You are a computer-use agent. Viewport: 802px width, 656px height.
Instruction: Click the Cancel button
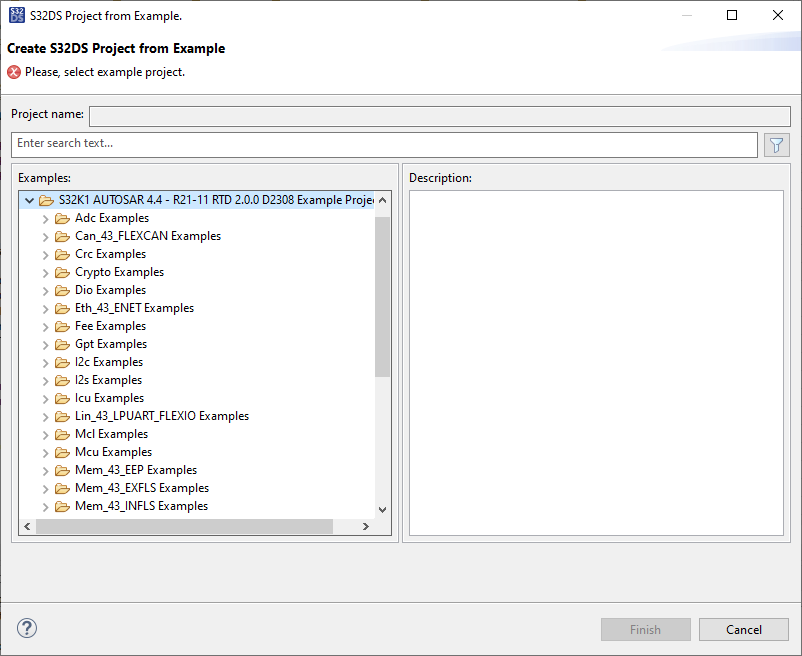tap(743, 629)
